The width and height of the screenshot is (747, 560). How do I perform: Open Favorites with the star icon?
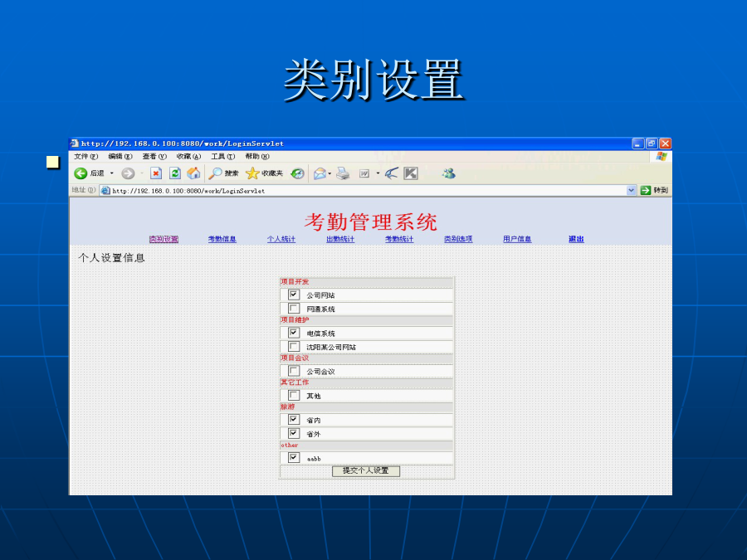(x=252, y=173)
